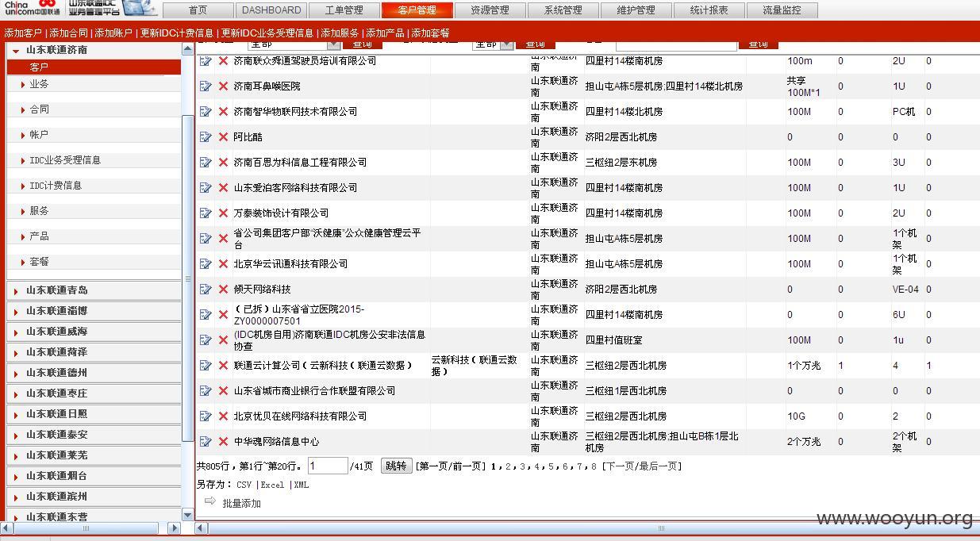
Task: Click the page number input field
Action: (x=328, y=466)
